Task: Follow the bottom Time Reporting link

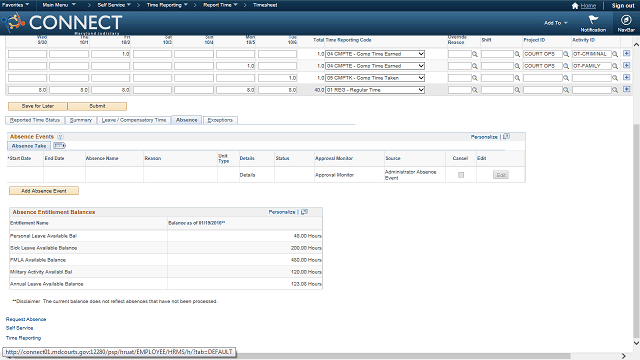Action: (x=23, y=338)
